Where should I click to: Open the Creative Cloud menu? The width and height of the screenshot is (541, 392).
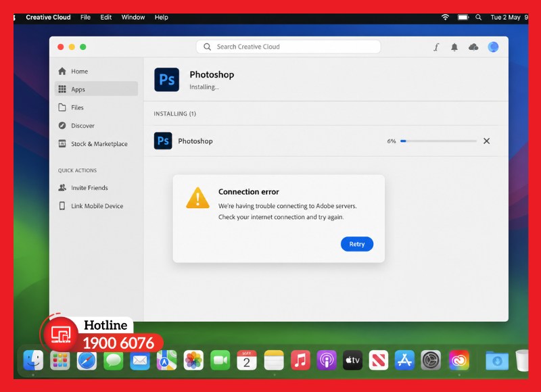(x=48, y=18)
